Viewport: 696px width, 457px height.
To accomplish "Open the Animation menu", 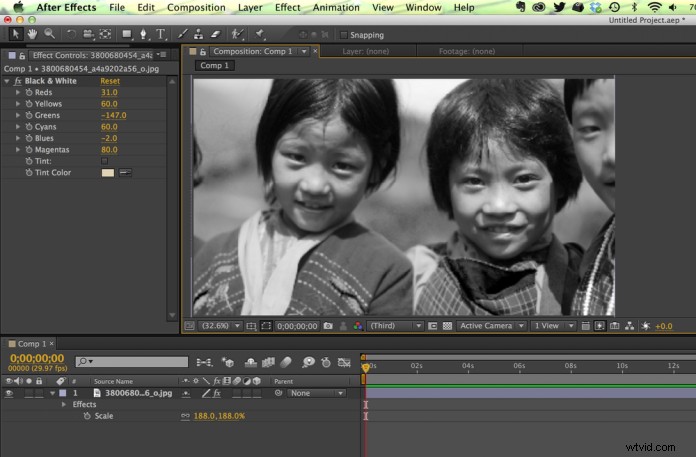I will coord(336,8).
